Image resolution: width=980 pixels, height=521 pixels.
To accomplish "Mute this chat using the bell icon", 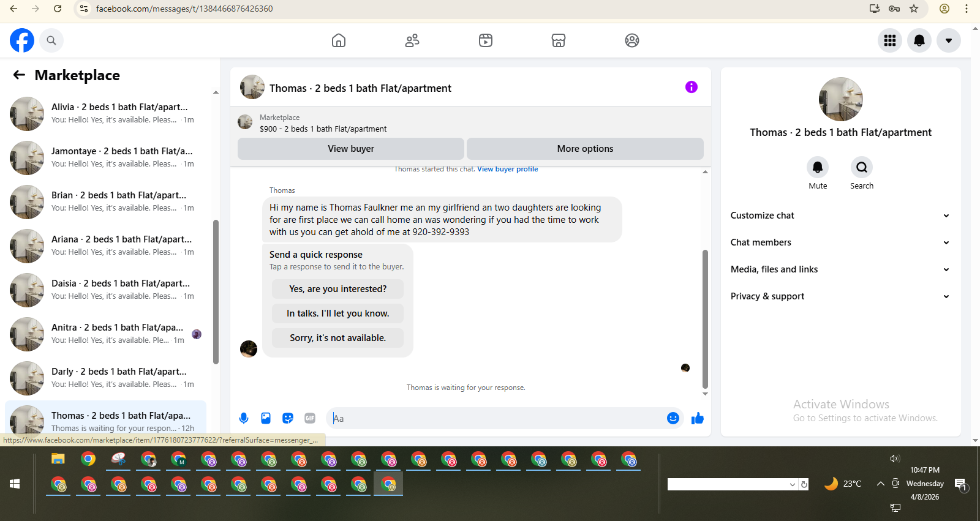I will pos(818,167).
